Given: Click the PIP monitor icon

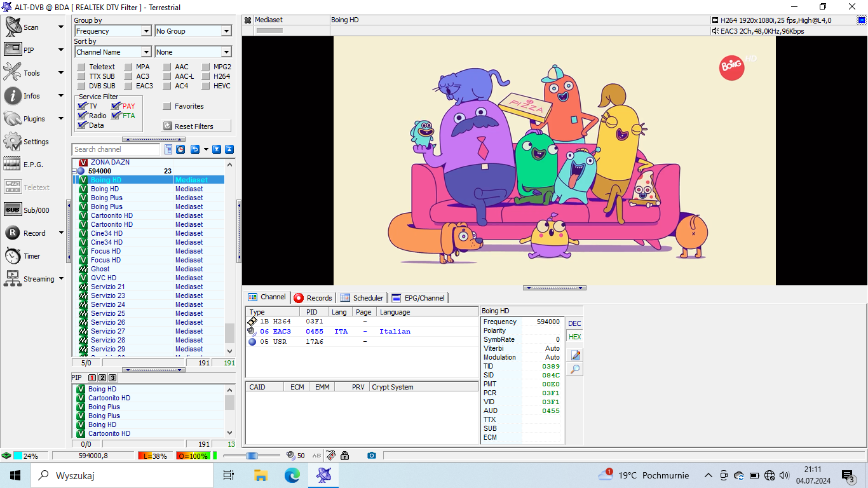Looking at the screenshot, I should [13, 50].
